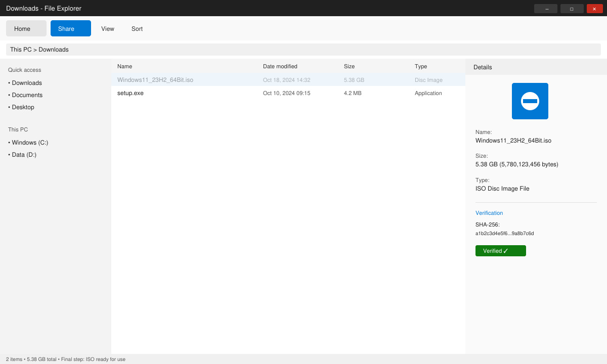Click the 5.38 GB size cell

click(x=354, y=80)
